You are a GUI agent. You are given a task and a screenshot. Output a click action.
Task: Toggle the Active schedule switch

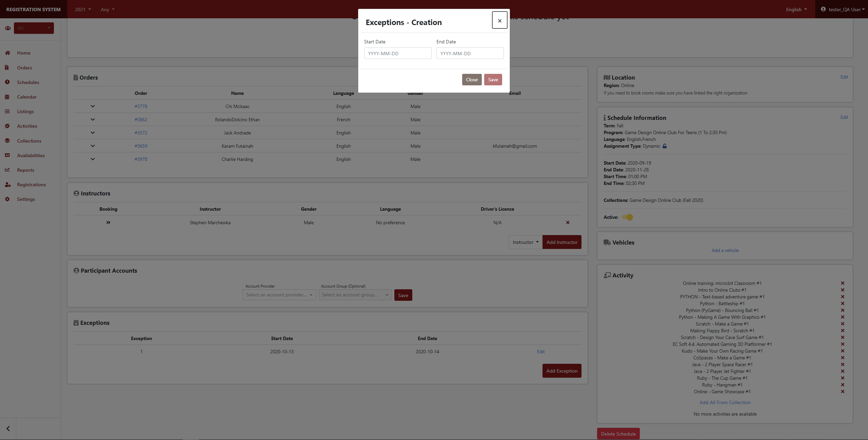[x=627, y=217]
